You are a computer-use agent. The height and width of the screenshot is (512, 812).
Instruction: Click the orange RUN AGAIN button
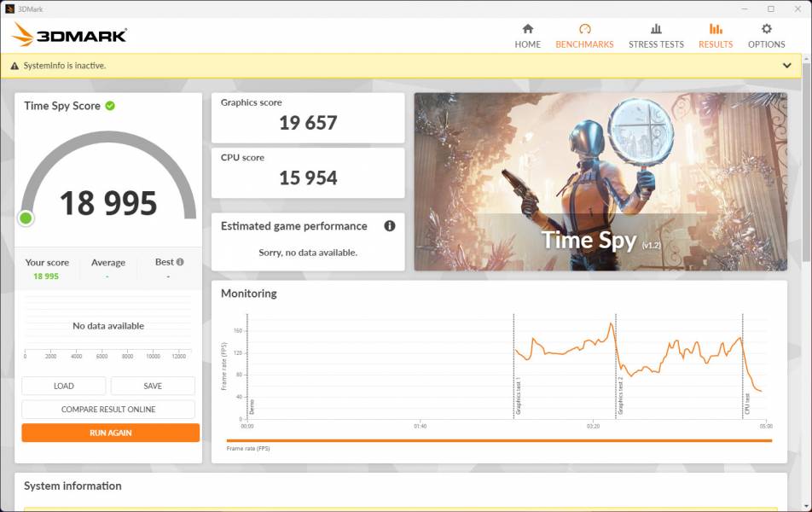[x=111, y=433]
